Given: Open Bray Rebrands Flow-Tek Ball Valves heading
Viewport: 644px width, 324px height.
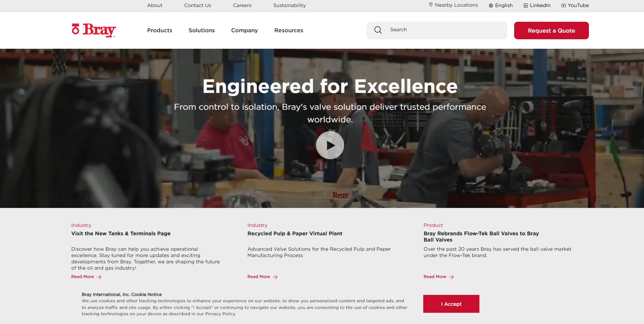Looking at the screenshot, I should [x=481, y=237].
